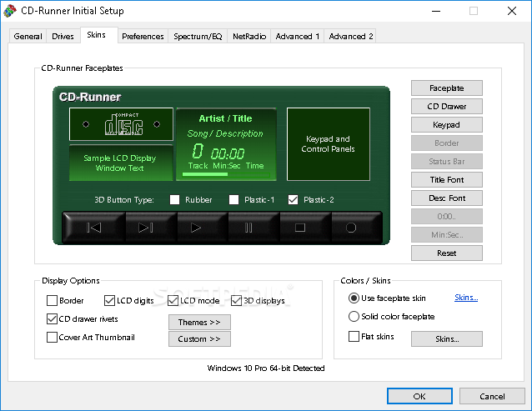Click the Sample LCD Display Window Text

coord(120,163)
